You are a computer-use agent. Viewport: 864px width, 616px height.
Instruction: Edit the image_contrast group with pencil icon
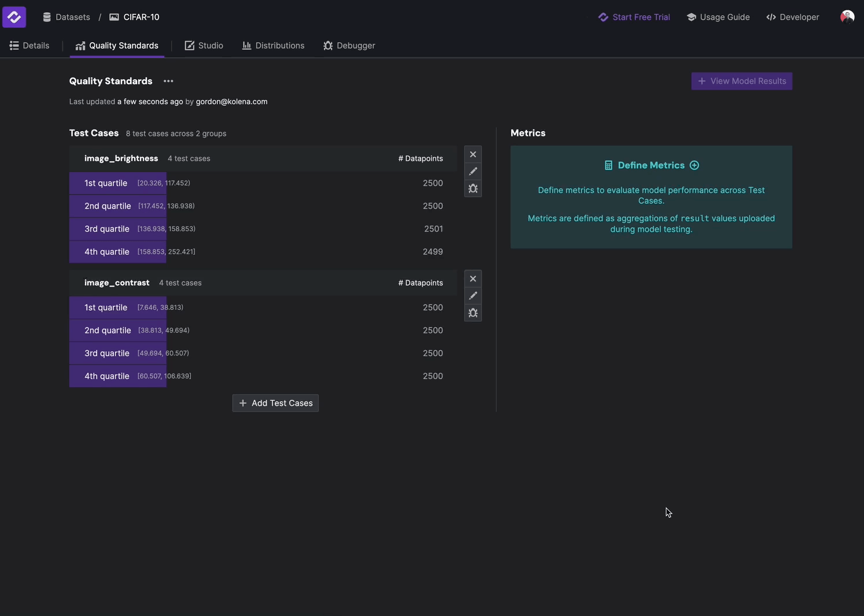tap(473, 296)
